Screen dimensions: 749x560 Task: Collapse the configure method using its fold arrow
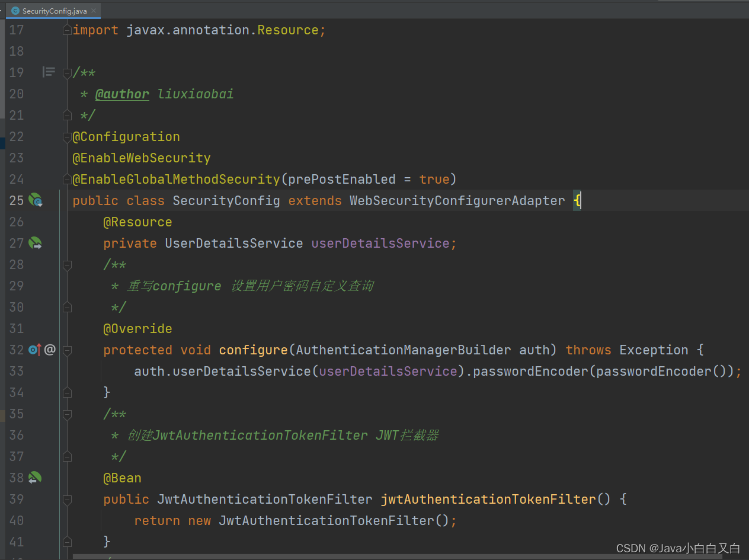[x=67, y=350]
